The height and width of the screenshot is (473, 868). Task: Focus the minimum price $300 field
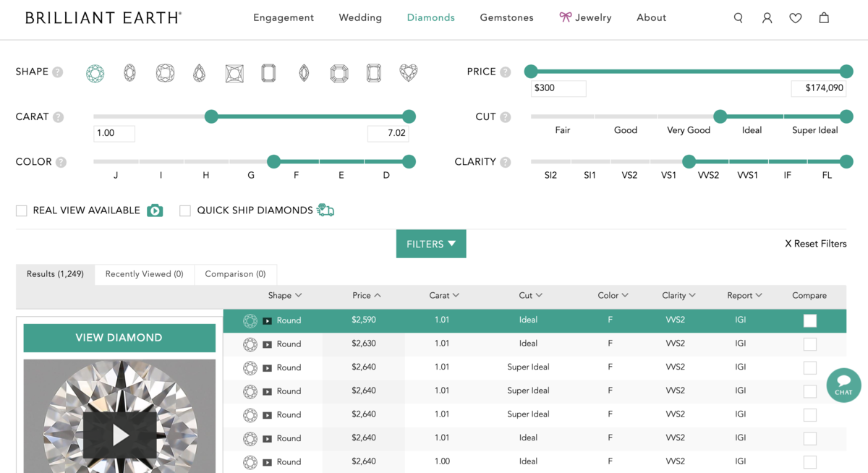[x=558, y=88]
